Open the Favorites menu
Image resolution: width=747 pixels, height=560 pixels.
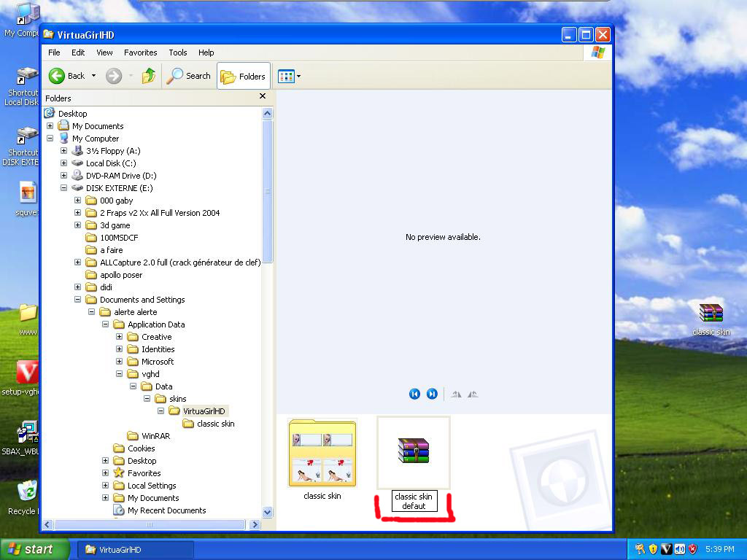tap(141, 52)
